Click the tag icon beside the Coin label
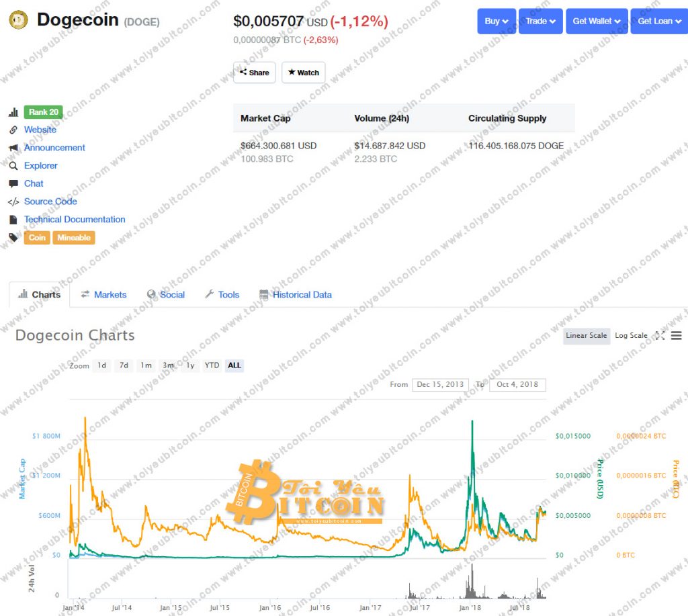The width and height of the screenshot is (688, 616). tap(13, 238)
